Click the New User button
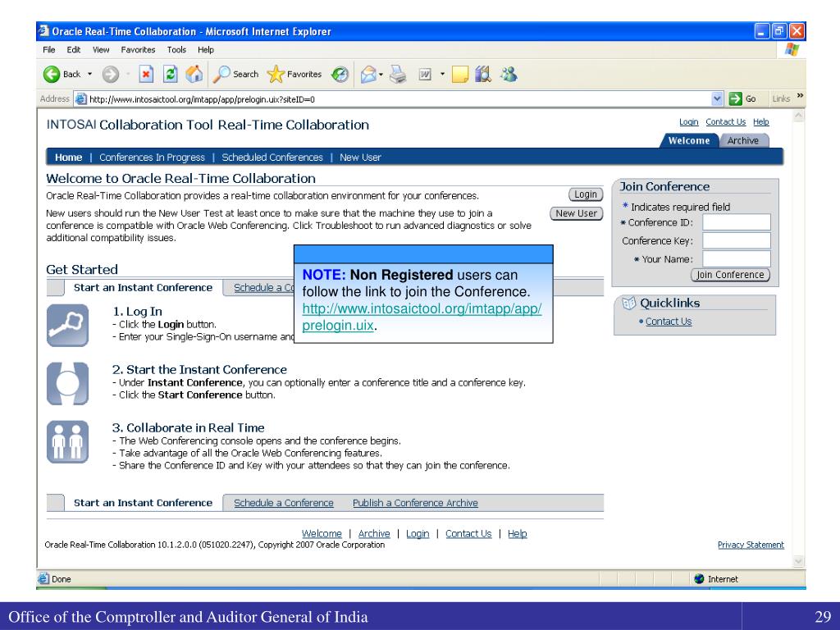 [576, 213]
